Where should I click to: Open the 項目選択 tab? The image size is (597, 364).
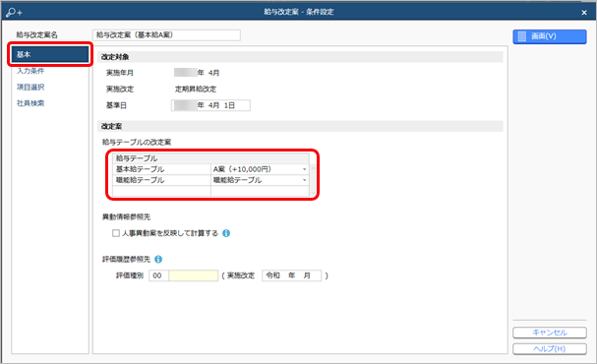click(30, 88)
